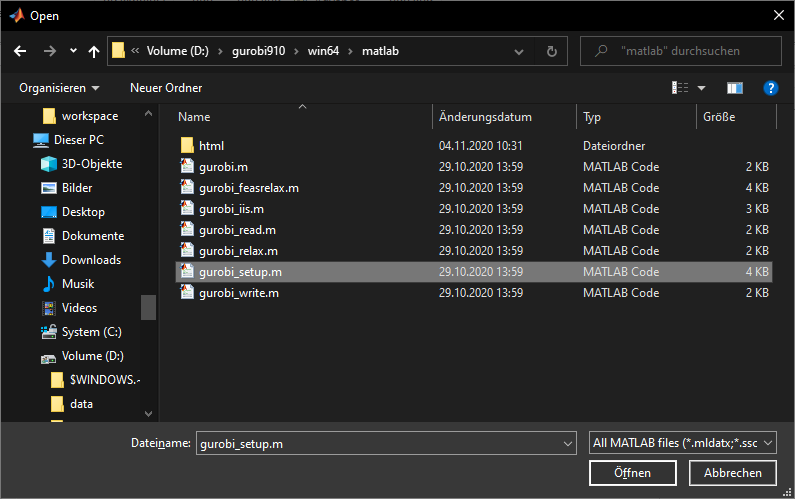Select gurobi.m file icon
The height and width of the screenshot is (499, 795).
coord(187,166)
